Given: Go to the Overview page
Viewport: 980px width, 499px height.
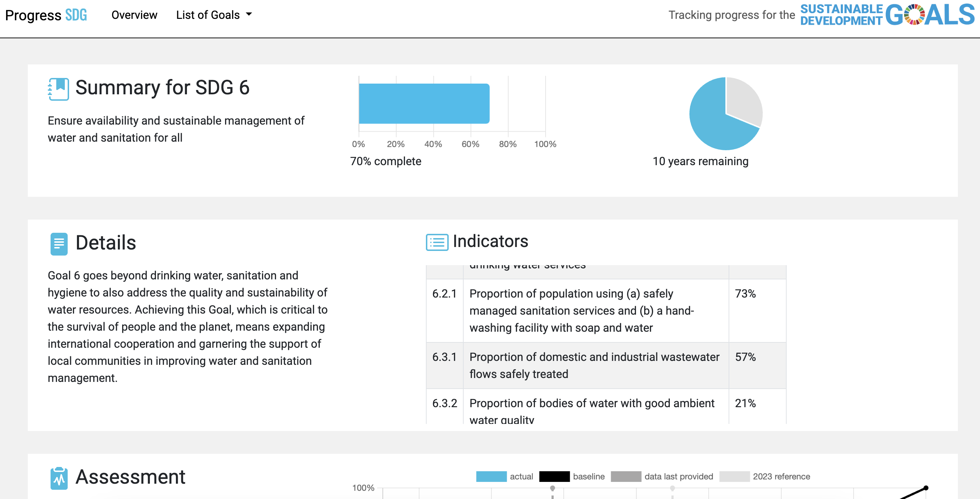Looking at the screenshot, I should click(x=134, y=15).
